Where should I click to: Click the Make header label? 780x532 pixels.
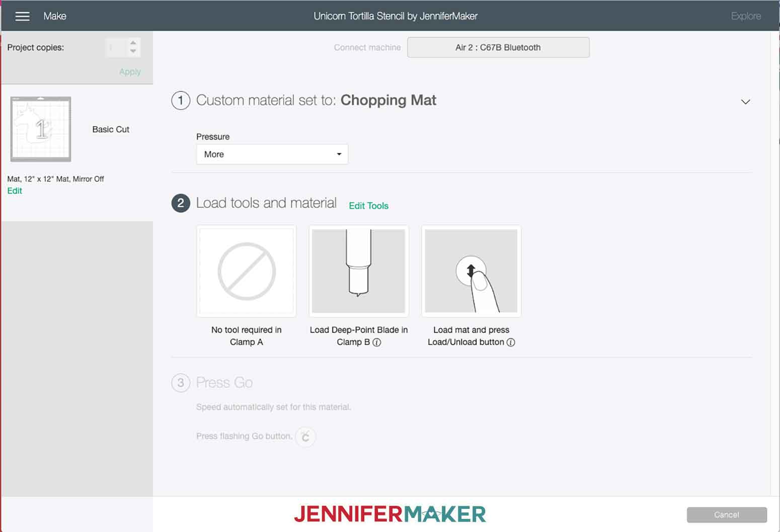55,16
